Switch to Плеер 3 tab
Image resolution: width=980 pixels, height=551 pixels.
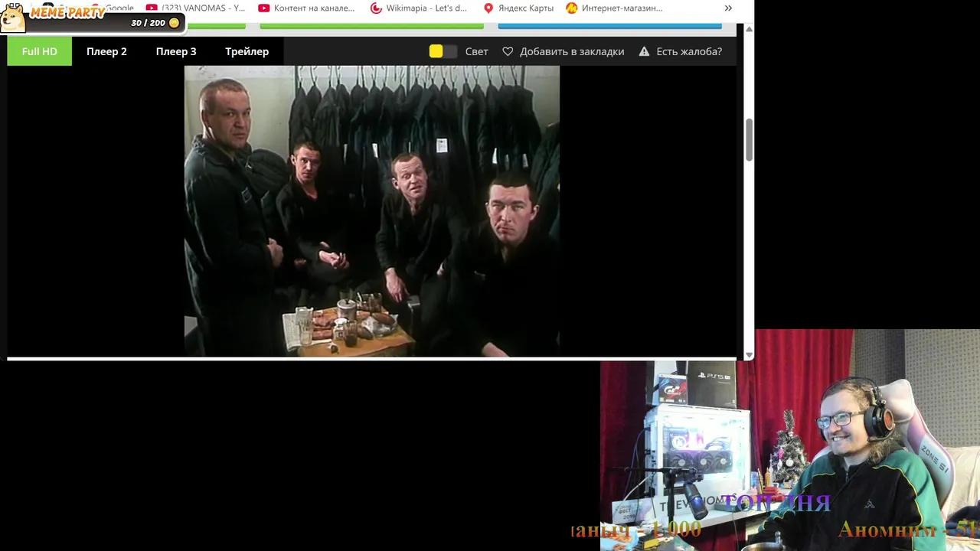(x=176, y=51)
